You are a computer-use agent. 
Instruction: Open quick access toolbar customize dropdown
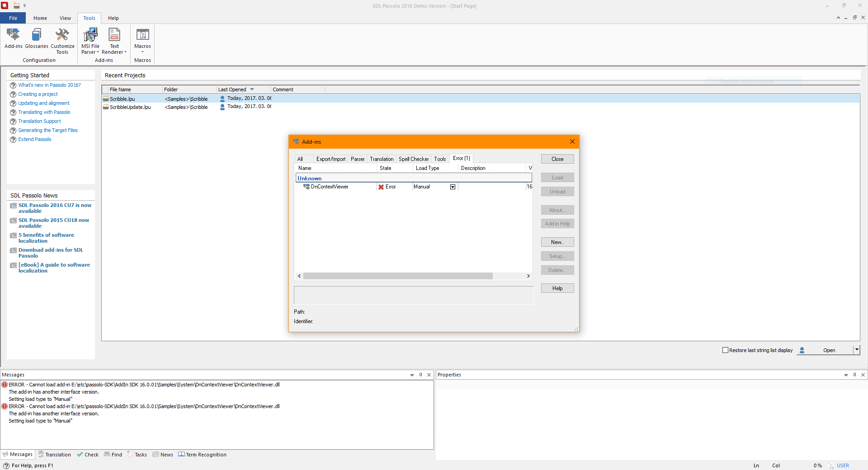[x=25, y=6]
